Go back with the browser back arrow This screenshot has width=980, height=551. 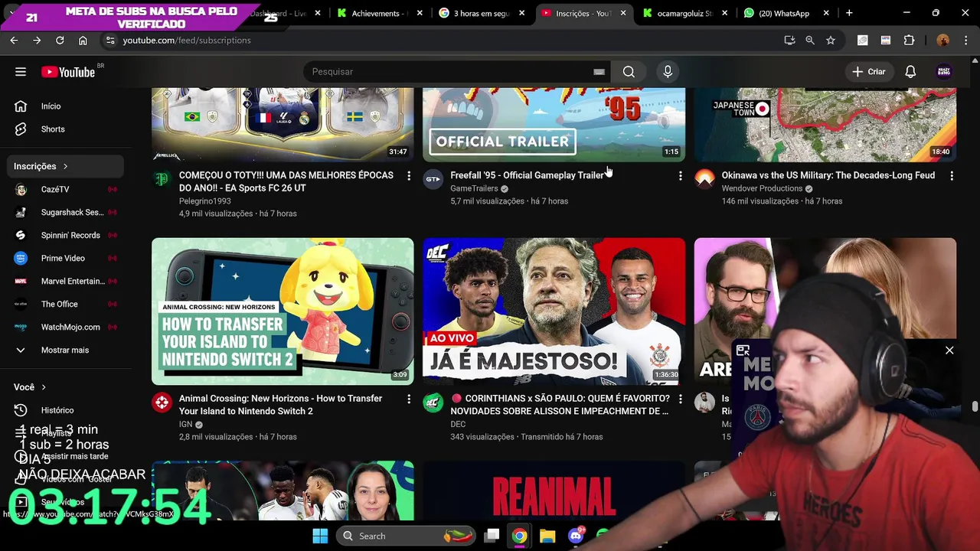(14, 40)
